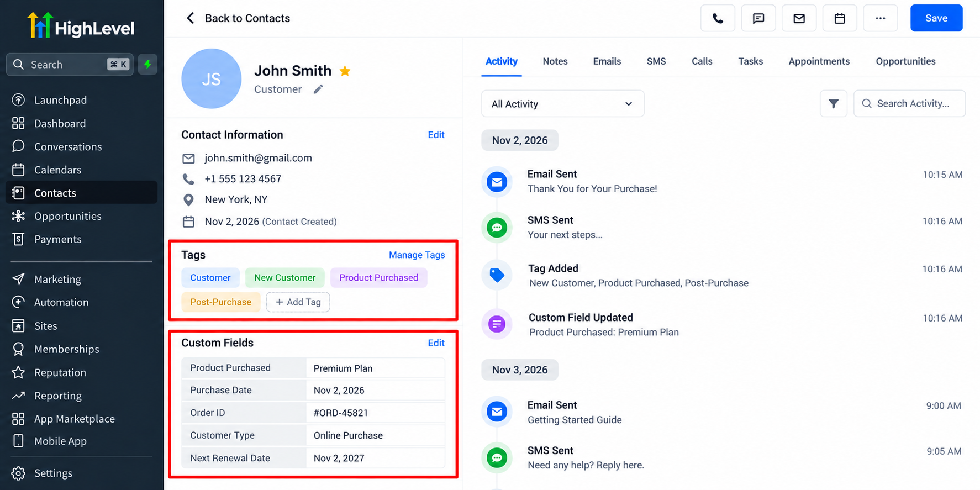Screen dimensions: 980x490
Task: Expand the All Activity dropdown
Action: coord(562,104)
